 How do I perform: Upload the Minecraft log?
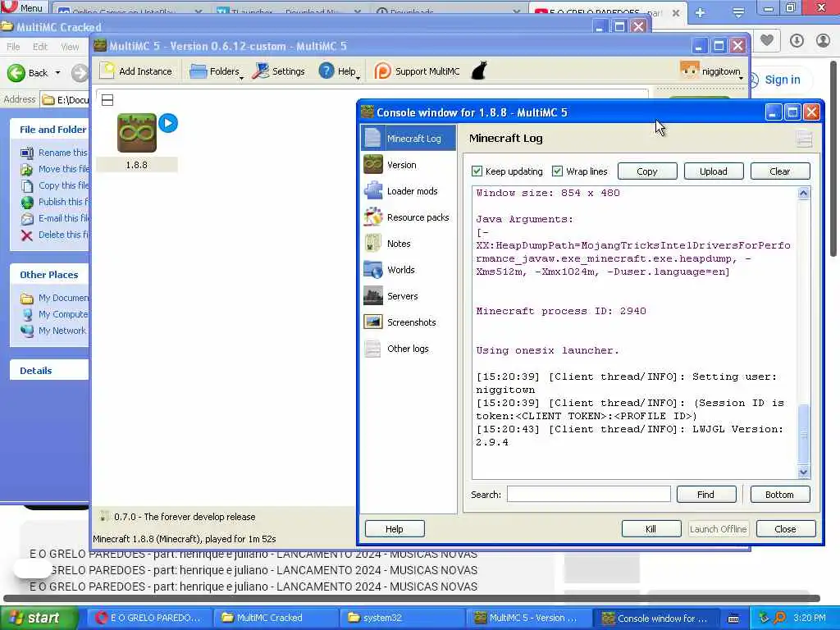click(x=714, y=171)
